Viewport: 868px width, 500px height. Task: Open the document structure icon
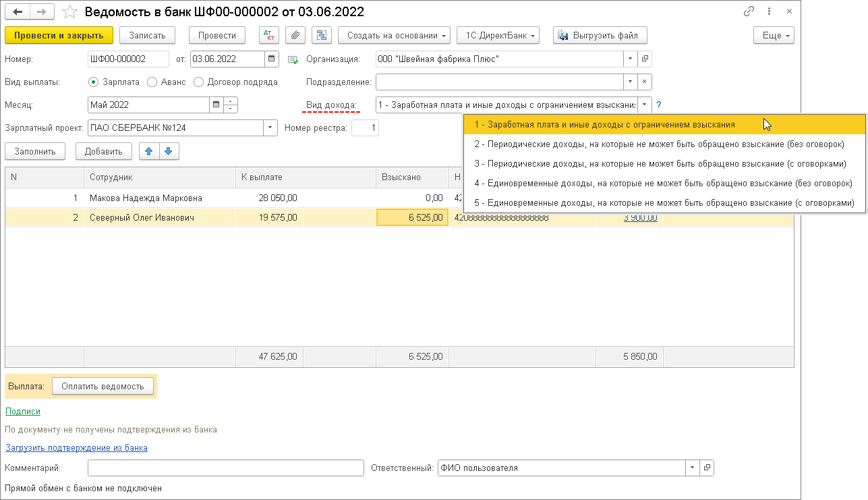click(x=322, y=35)
